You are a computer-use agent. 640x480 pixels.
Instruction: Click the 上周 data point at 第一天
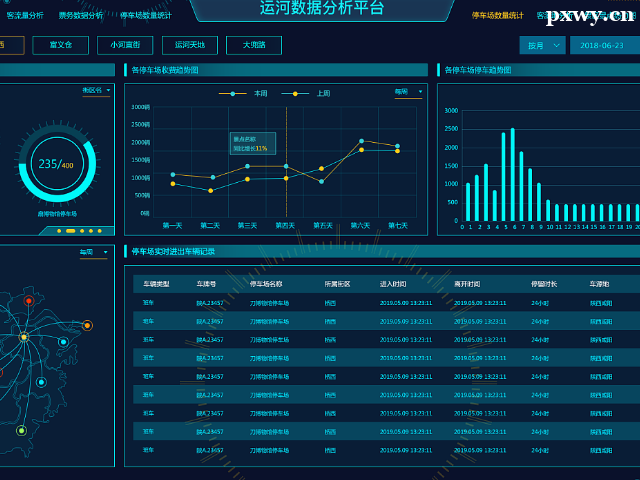pyautogui.click(x=172, y=183)
